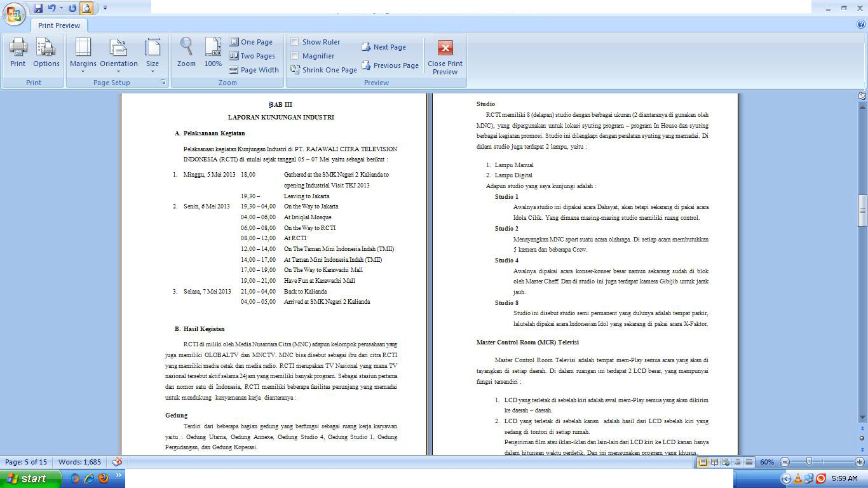
Task: Enable the Magnifier checkbox
Action: point(295,56)
